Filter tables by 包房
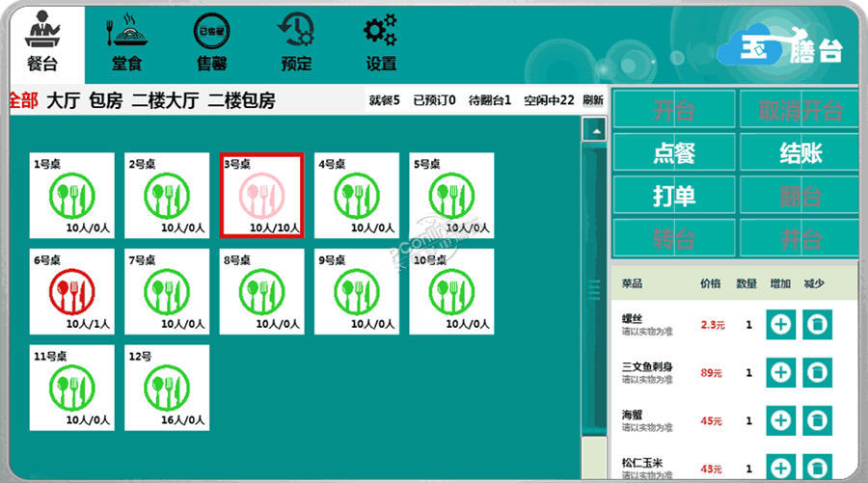868x483 pixels. coord(106,100)
